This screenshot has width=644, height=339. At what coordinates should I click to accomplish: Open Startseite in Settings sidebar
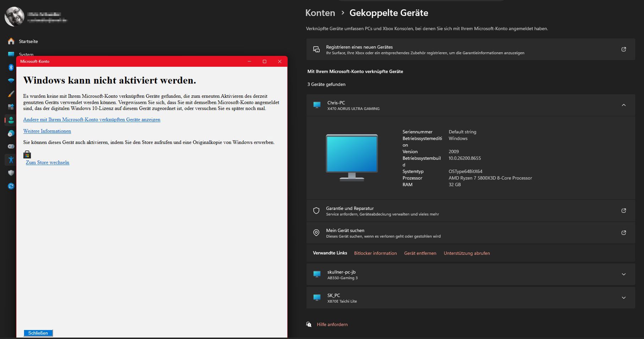[x=28, y=41]
